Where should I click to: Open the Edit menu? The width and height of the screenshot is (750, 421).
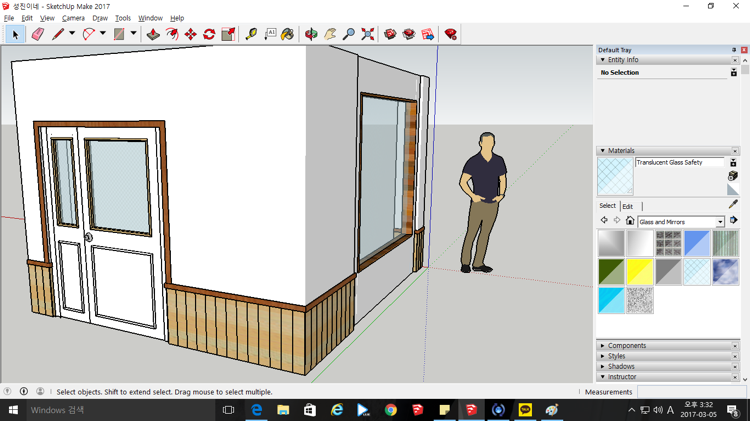tap(27, 18)
